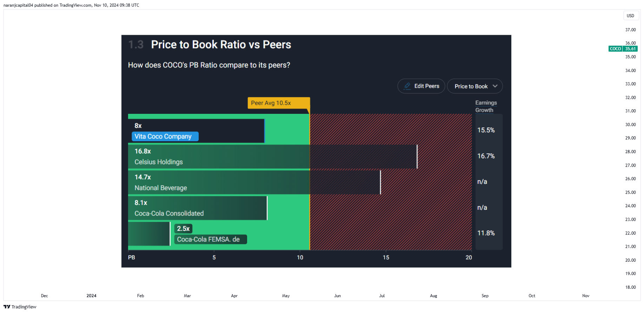This screenshot has height=313, width=644.
Task: Click the Sep label on time axis
Action: pos(485,296)
